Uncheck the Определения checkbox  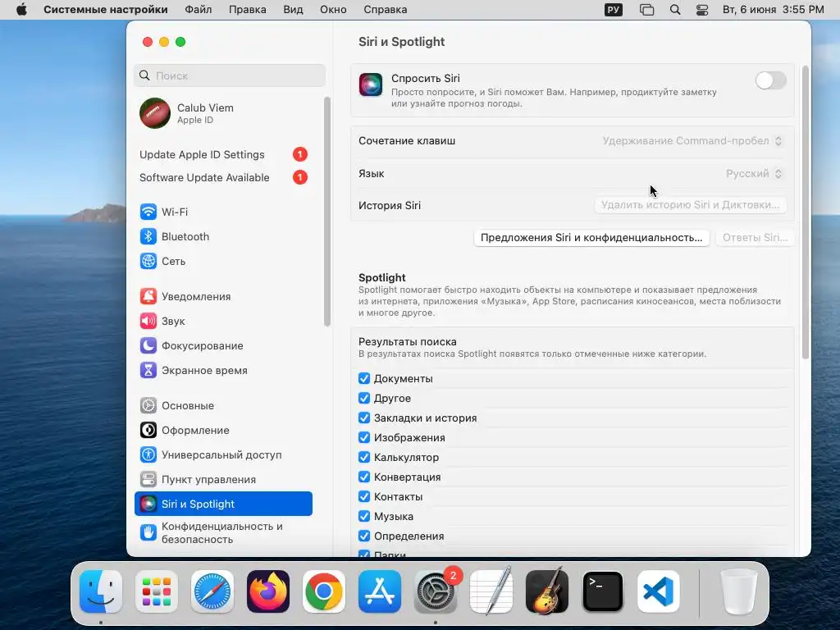point(364,536)
